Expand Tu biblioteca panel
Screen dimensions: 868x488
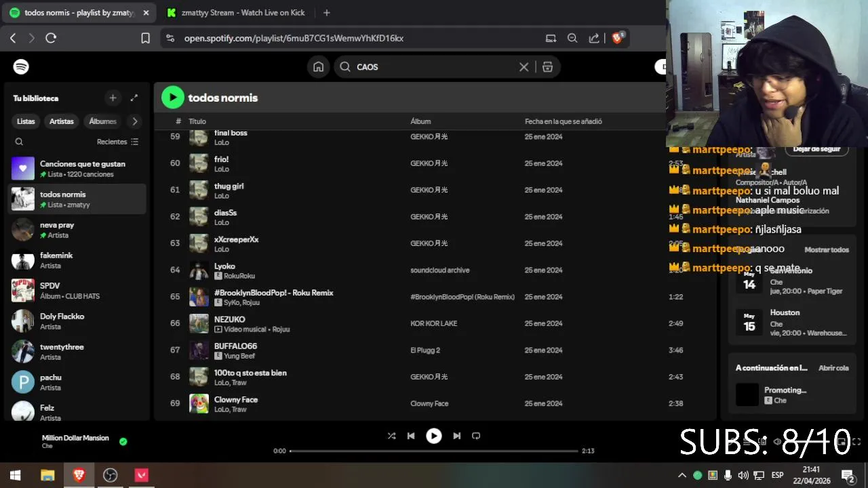pyautogui.click(x=134, y=98)
